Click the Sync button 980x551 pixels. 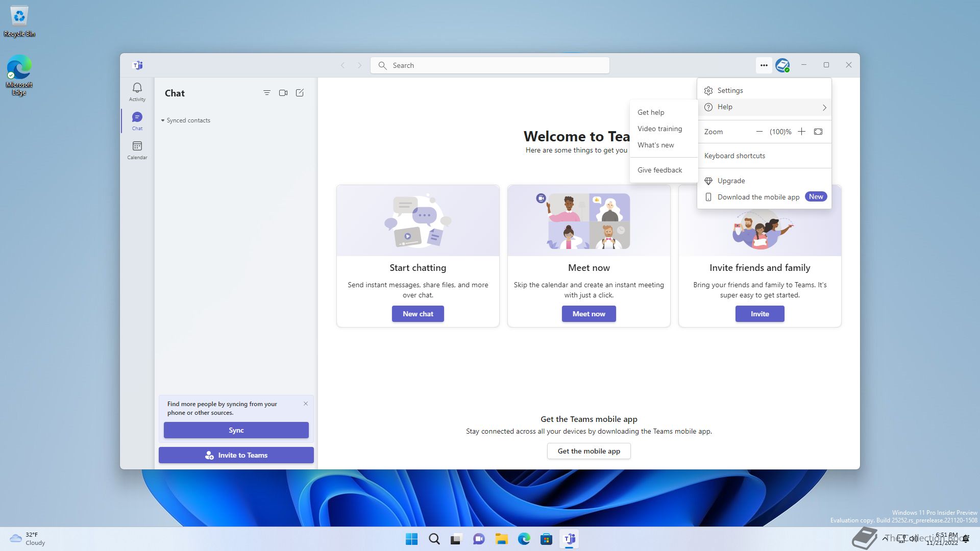click(236, 430)
